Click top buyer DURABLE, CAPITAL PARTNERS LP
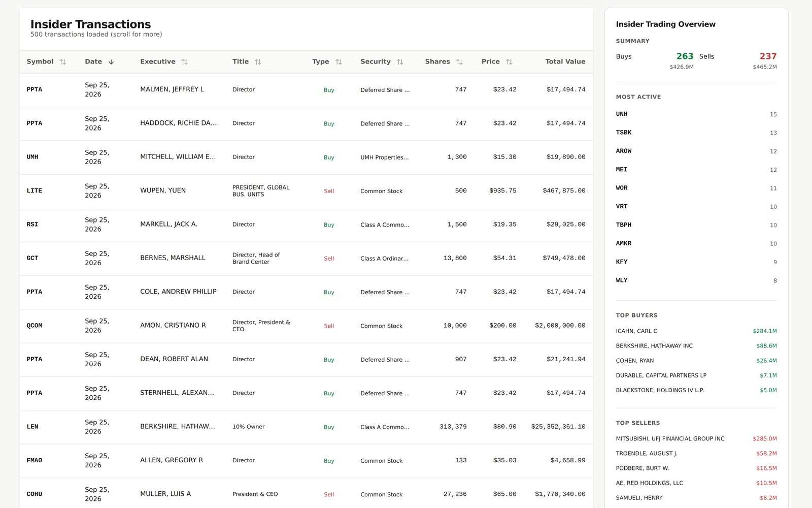Image resolution: width=812 pixels, height=508 pixels. pyautogui.click(x=661, y=375)
